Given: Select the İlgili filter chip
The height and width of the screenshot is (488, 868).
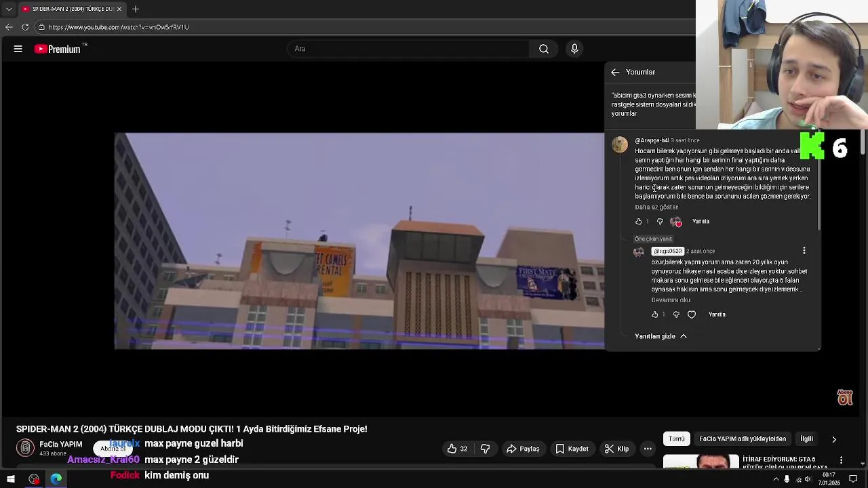Looking at the screenshot, I should pyautogui.click(x=806, y=439).
